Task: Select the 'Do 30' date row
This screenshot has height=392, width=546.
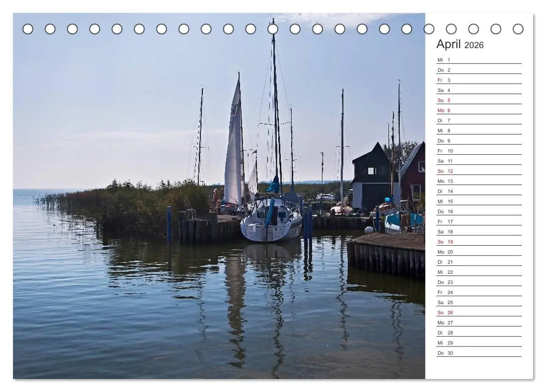Action: coord(479,353)
